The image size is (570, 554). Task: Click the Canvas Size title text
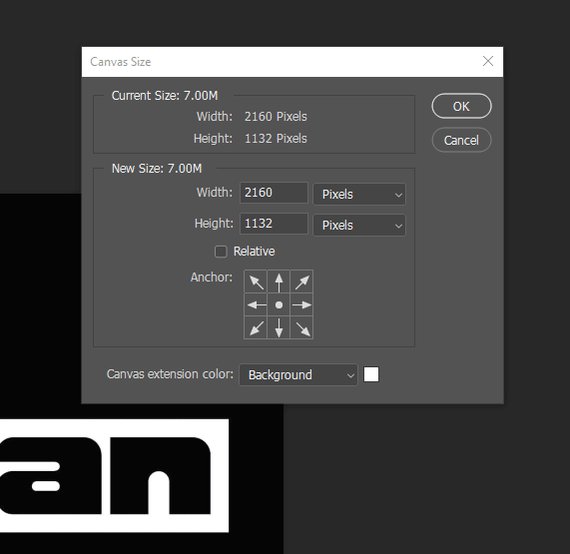pyautogui.click(x=120, y=62)
